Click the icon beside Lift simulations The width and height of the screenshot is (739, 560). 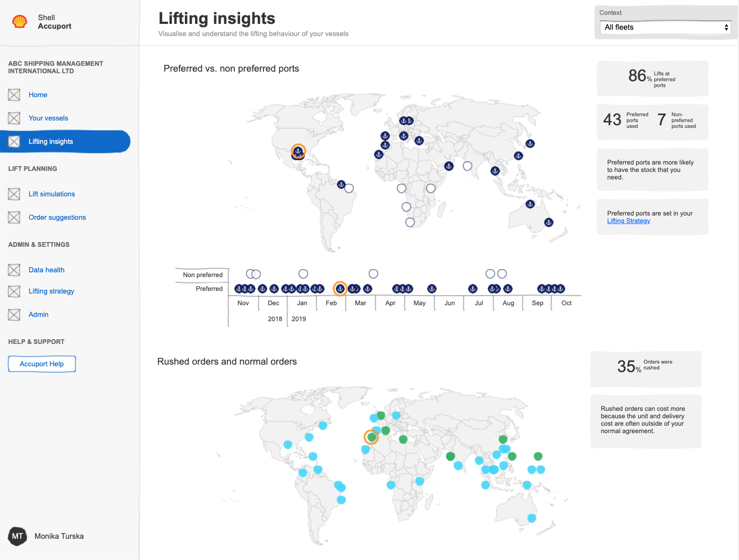tap(14, 194)
